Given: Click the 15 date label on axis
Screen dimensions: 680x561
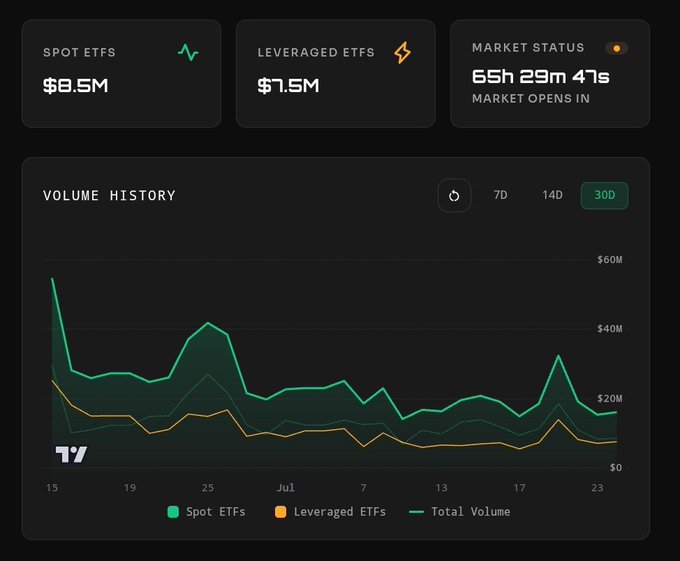Looking at the screenshot, I should (x=52, y=488).
